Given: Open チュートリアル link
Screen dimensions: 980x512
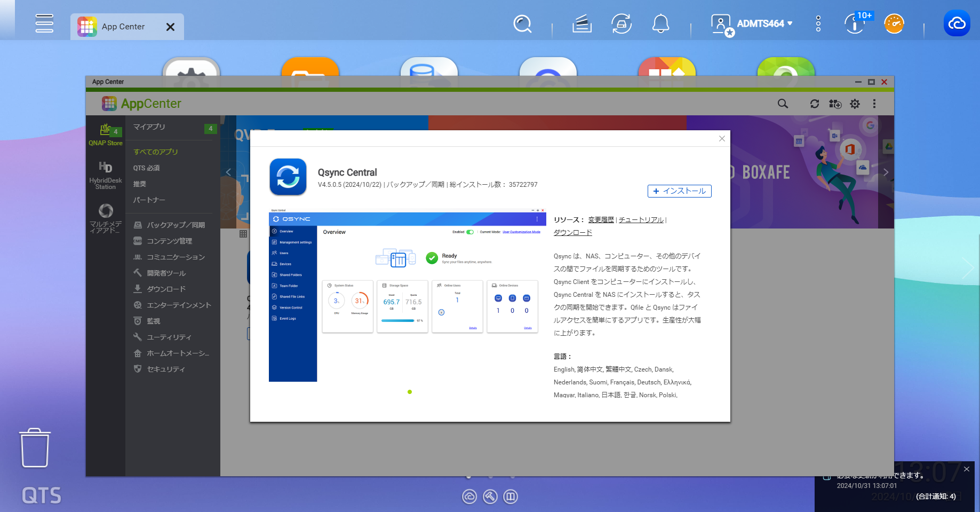Looking at the screenshot, I should coord(641,220).
